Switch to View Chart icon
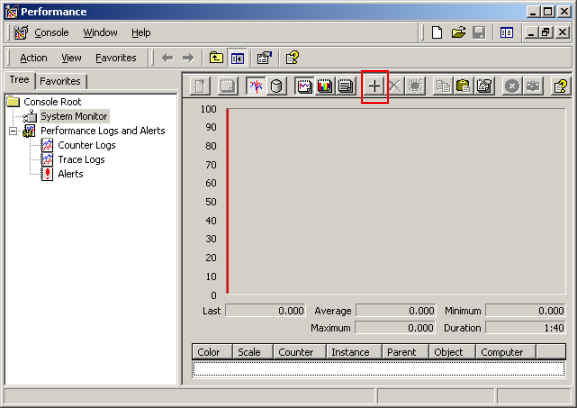The image size is (577, 408). coord(304,86)
